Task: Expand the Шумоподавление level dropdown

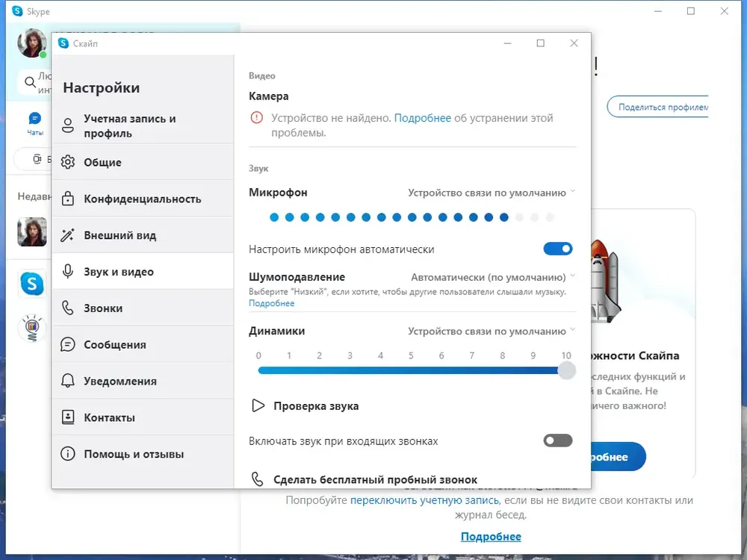Action: pos(493,277)
